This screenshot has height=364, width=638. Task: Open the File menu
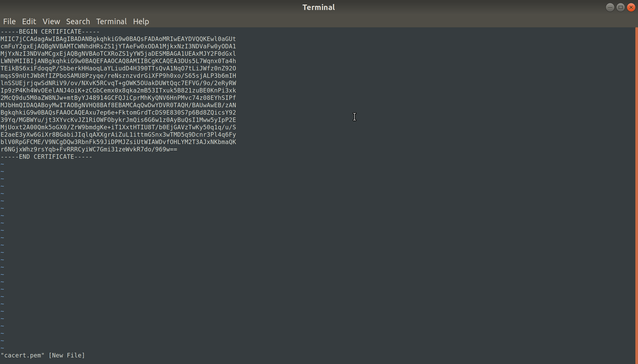pyautogui.click(x=9, y=21)
